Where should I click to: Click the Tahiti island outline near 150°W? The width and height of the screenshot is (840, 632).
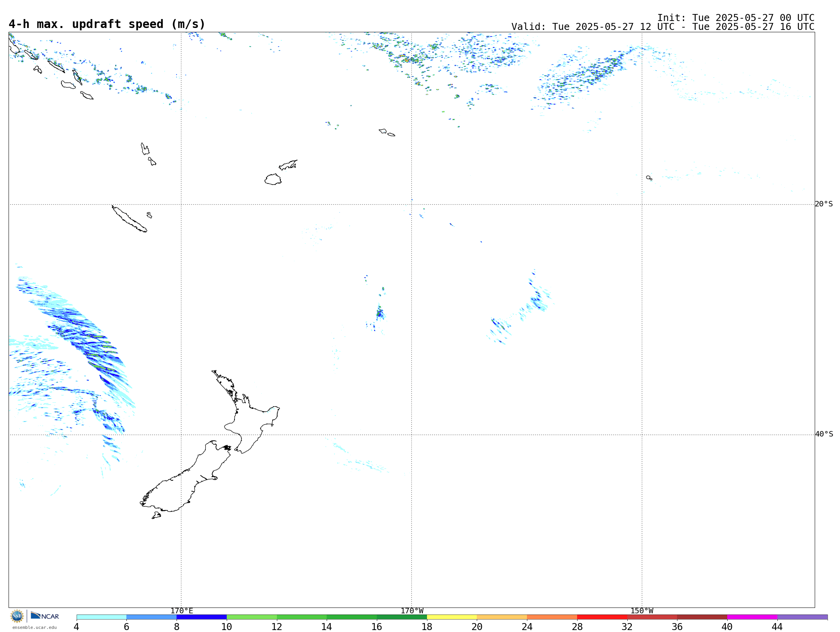[649, 178]
